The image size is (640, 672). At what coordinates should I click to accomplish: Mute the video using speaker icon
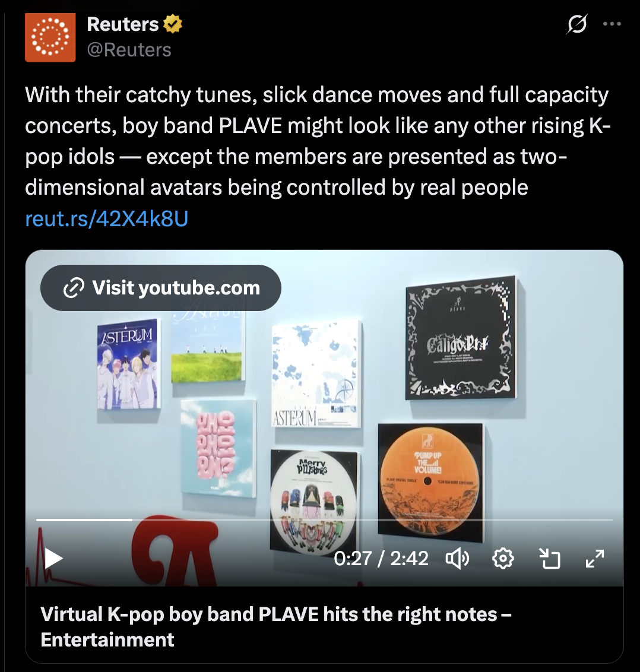point(457,559)
